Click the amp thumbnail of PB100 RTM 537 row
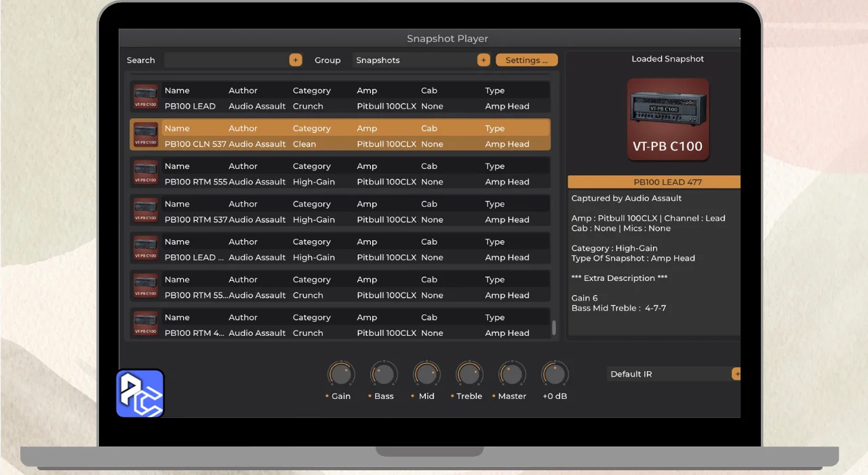Screen dimensions: 868x475 (146, 211)
